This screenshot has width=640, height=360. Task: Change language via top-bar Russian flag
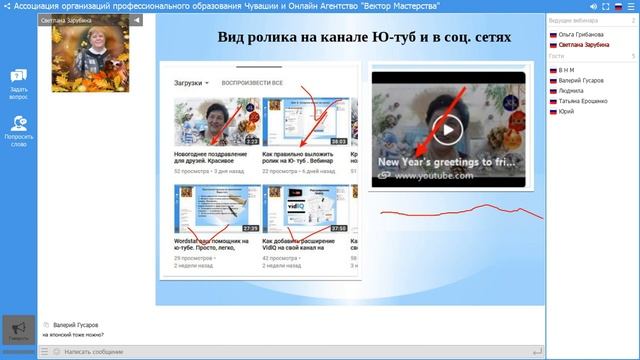tap(618, 7)
